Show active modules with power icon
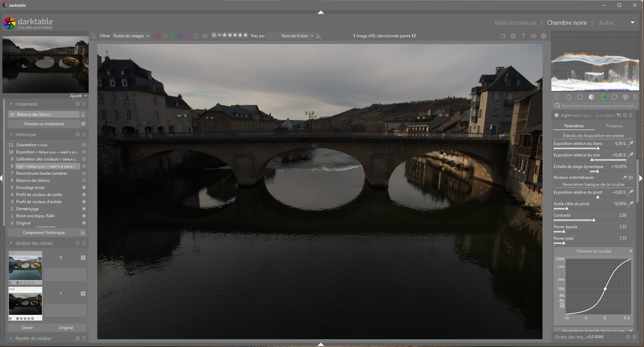This screenshot has height=347, width=644. [569, 97]
